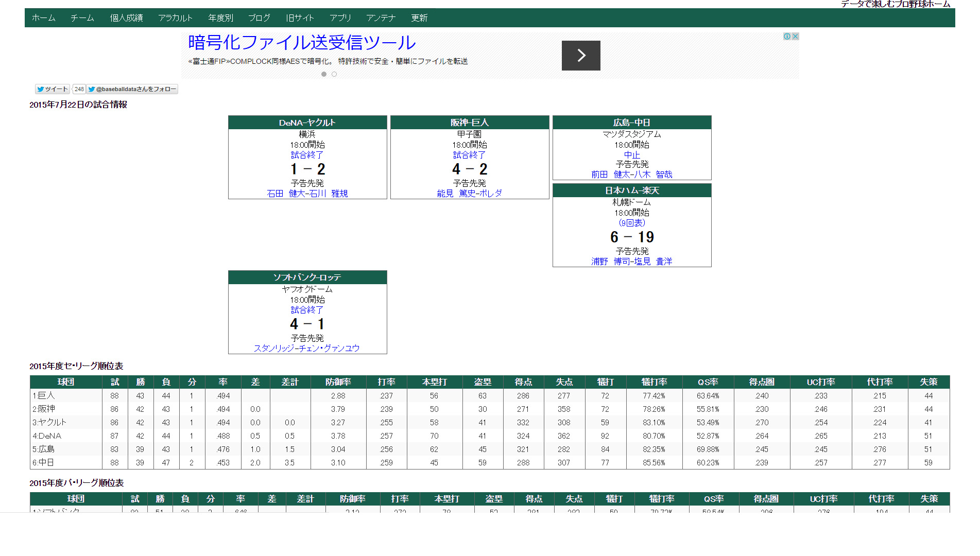
Task: Open 中止 details for the 広島-中日 game
Action: tap(631, 154)
